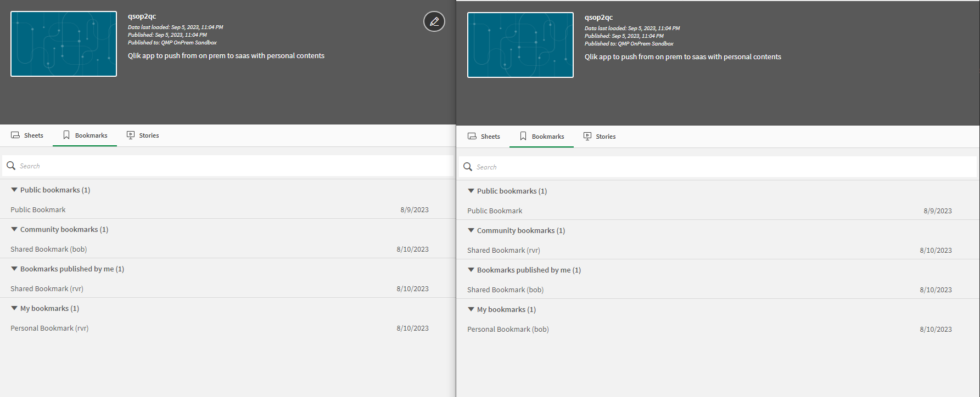Click the Stories tab icon in left window
Screen dimensions: 980x397
131,135
